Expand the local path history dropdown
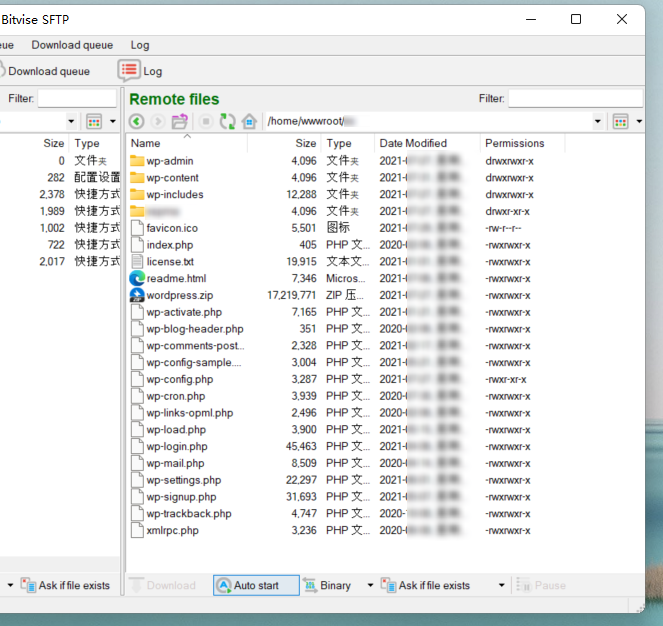 [x=71, y=122]
